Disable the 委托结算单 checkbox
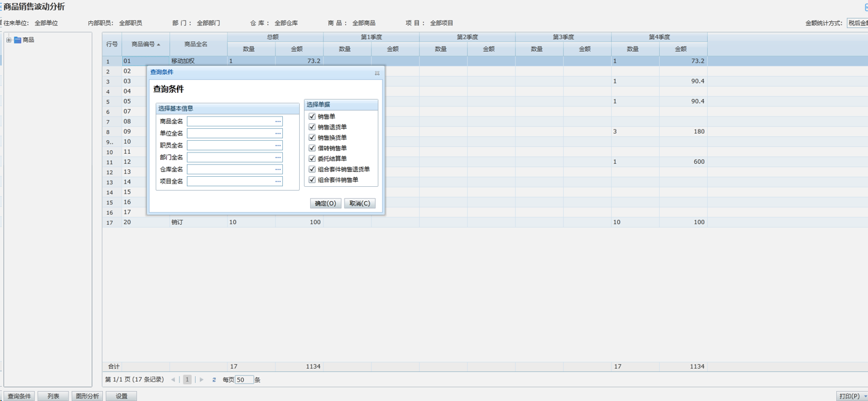The image size is (868, 401). [312, 159]
